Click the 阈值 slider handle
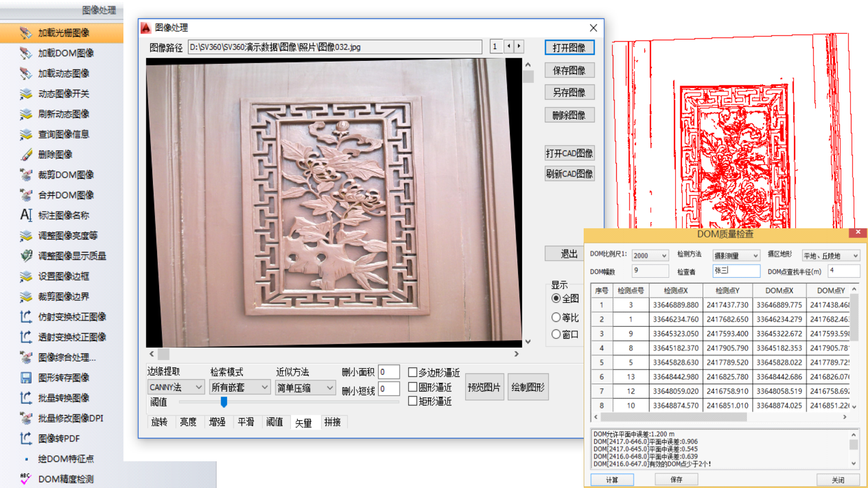 click(224, 402)
